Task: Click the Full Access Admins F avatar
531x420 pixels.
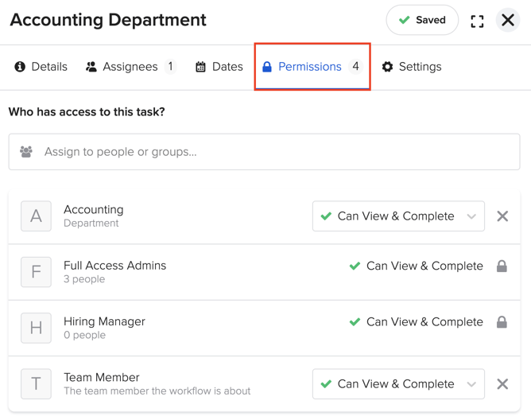Action: point(36,272)
